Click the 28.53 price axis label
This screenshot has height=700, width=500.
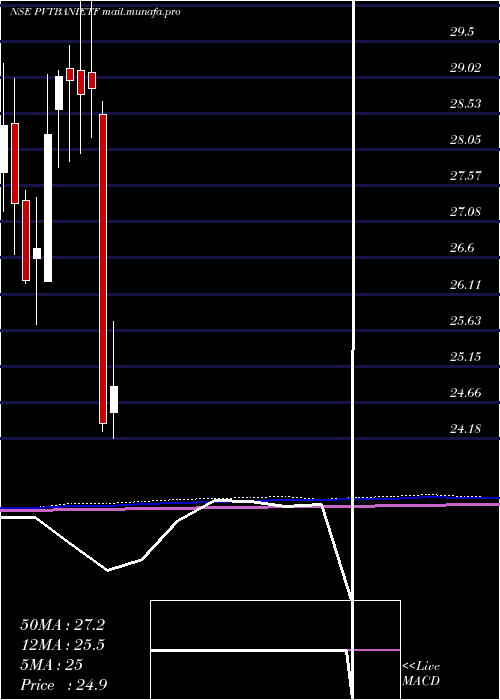466,104
